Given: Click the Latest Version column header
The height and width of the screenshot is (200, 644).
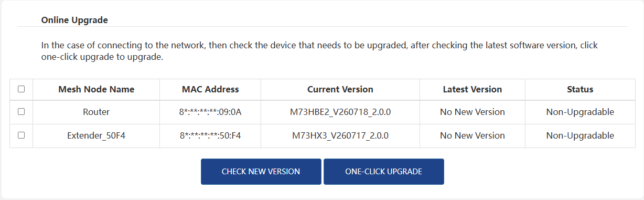Looking at the screenshot, I should pos(473,89).
